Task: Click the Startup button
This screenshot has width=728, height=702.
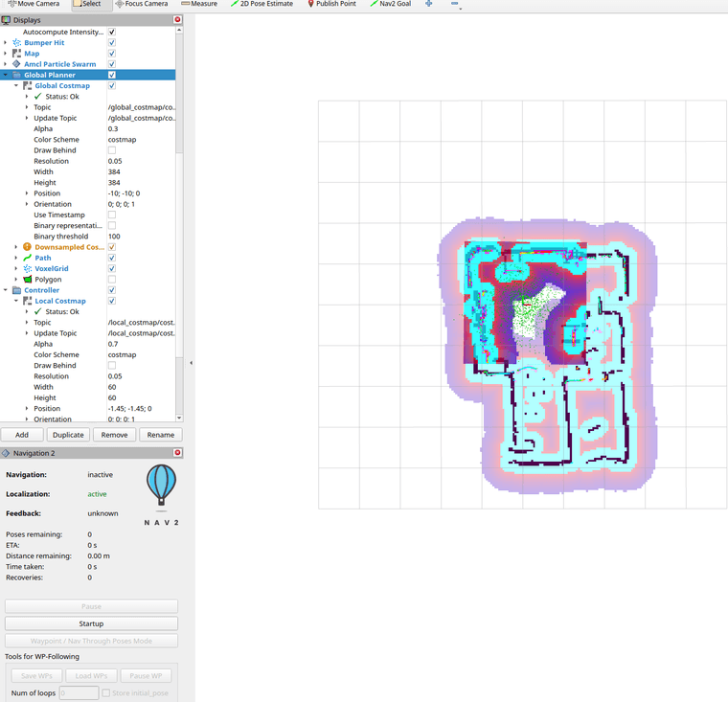Action: click(91, 623)
